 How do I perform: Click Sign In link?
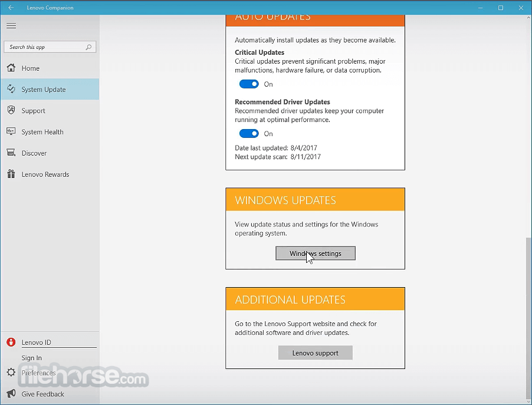[31, 358]
